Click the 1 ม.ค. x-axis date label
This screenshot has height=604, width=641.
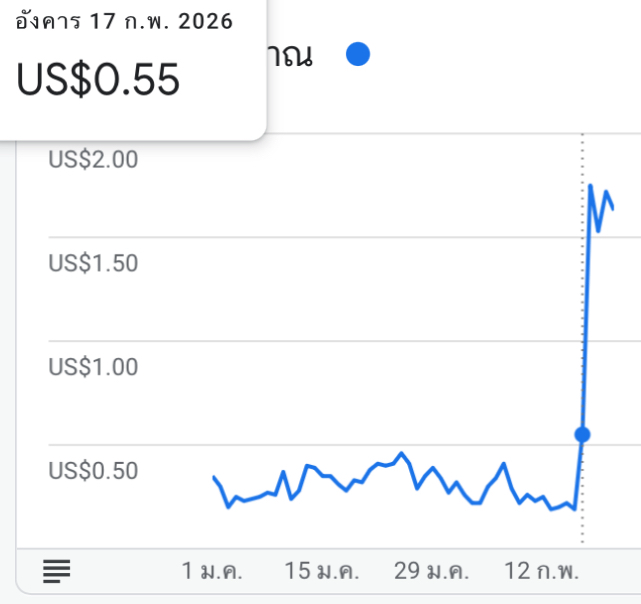tap(212, 571)
